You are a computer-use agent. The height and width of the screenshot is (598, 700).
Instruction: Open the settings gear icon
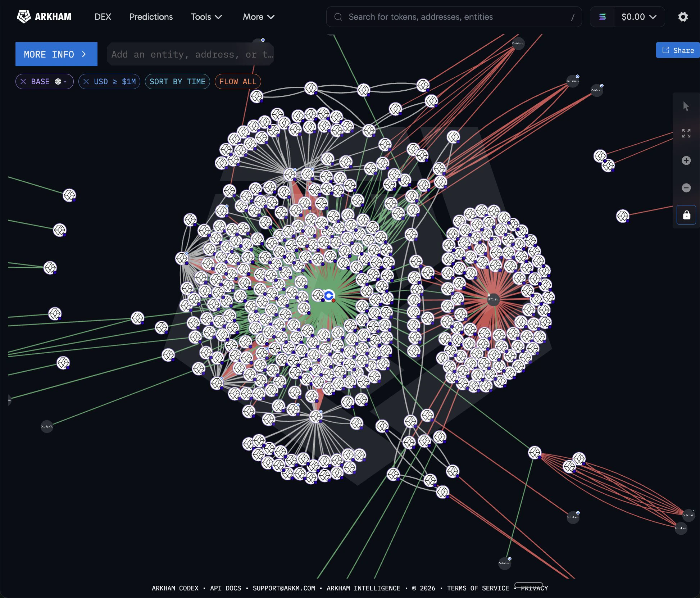tap(683, 17)
